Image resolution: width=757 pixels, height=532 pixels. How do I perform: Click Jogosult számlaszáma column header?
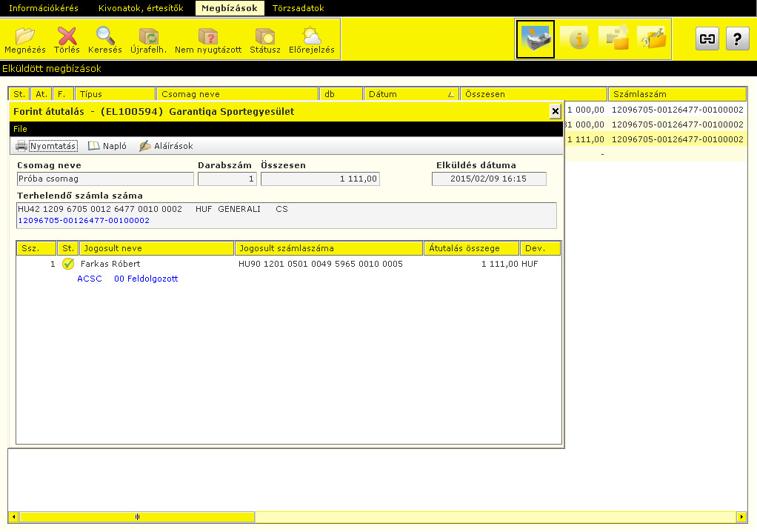pos(329,248)
